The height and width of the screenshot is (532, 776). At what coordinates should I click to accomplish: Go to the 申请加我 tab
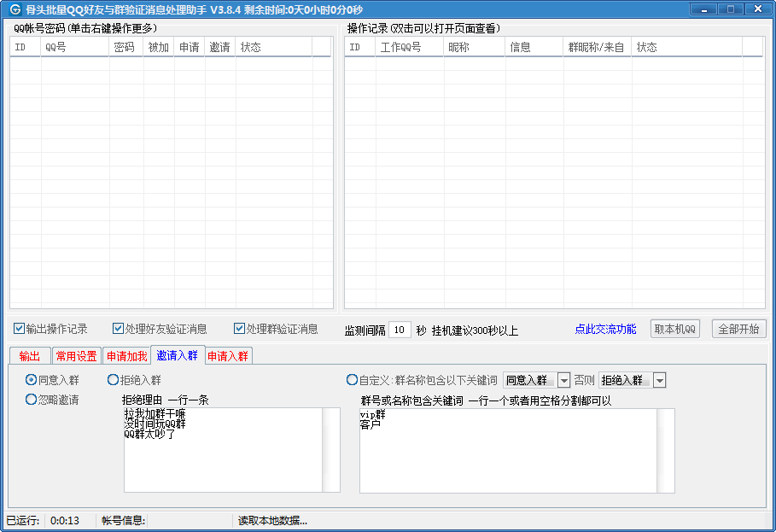coord(126,356)
